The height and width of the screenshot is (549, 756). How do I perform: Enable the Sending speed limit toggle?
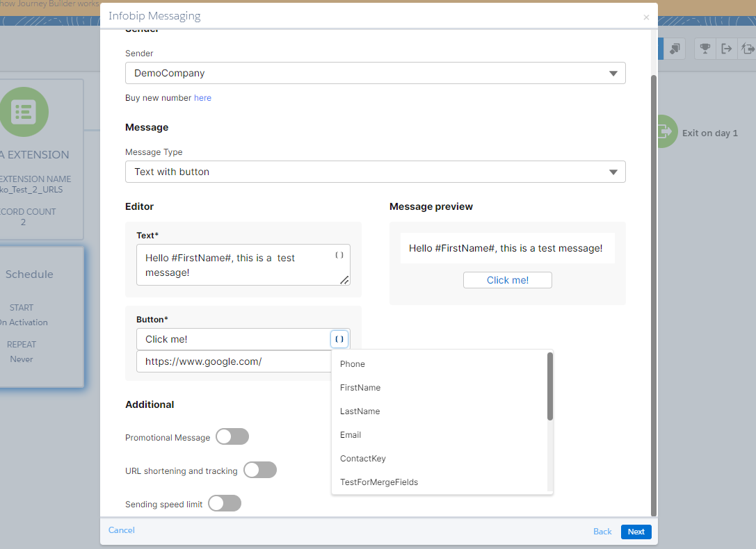(225, 503)
